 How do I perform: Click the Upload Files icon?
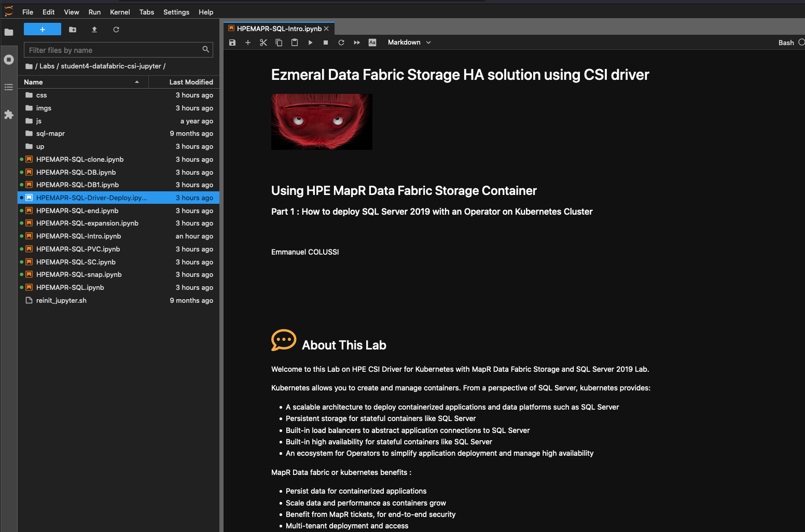coord(94,30)
